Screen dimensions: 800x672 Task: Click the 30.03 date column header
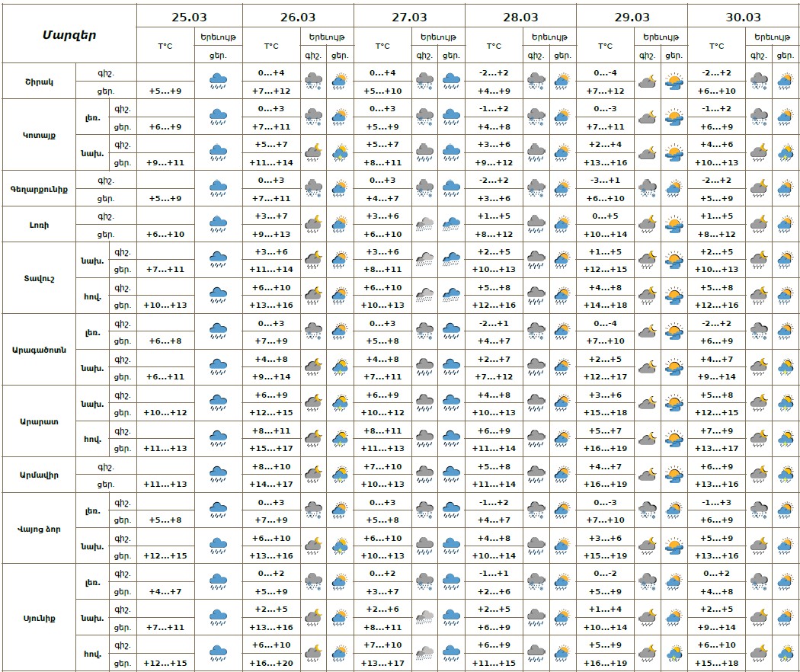(x=743, y=16)
